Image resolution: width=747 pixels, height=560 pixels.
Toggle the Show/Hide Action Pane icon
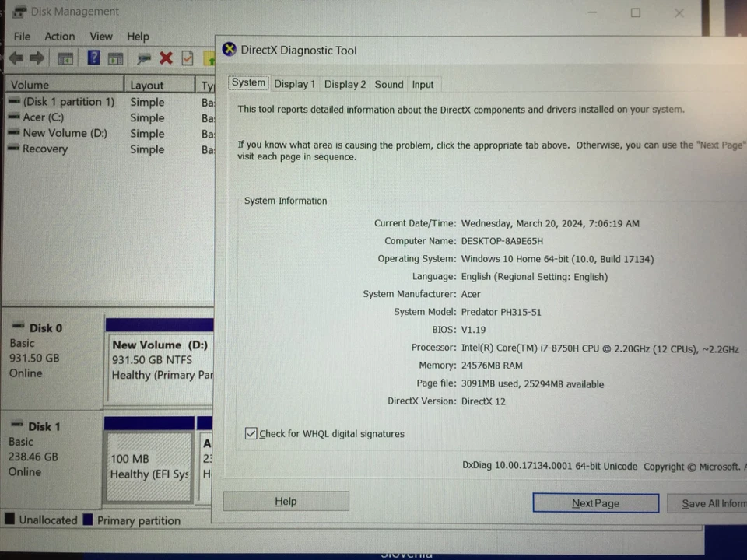point(115,58)
